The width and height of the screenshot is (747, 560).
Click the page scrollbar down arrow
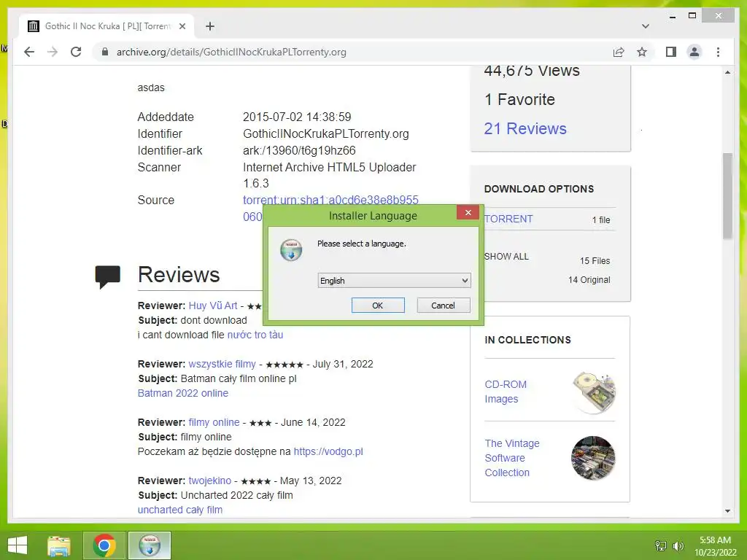(x=727, y=511)
